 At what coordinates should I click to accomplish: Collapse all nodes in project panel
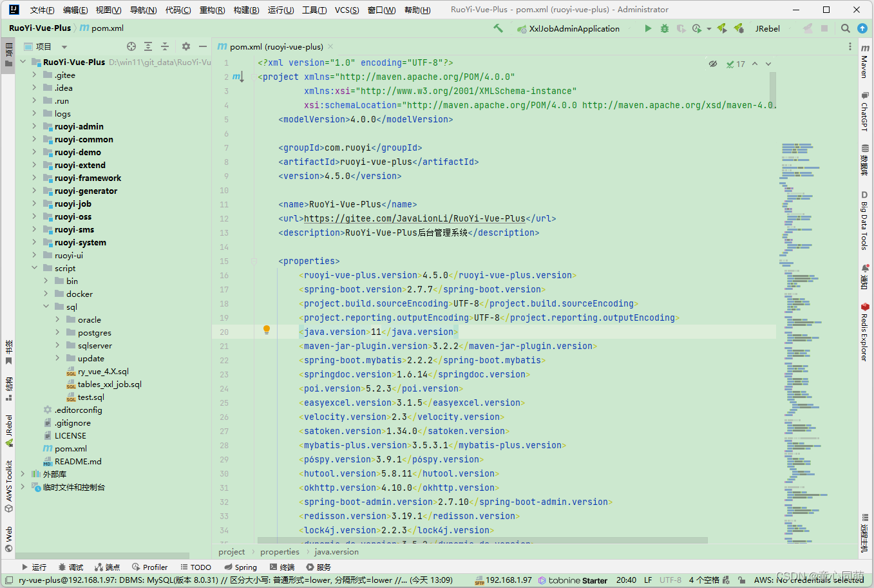click(165, 46)
